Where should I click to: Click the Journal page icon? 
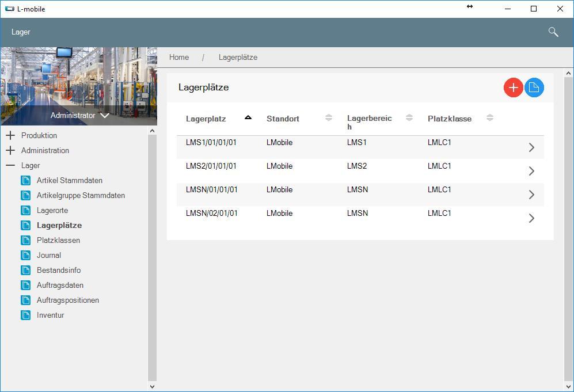pos(26,256)
